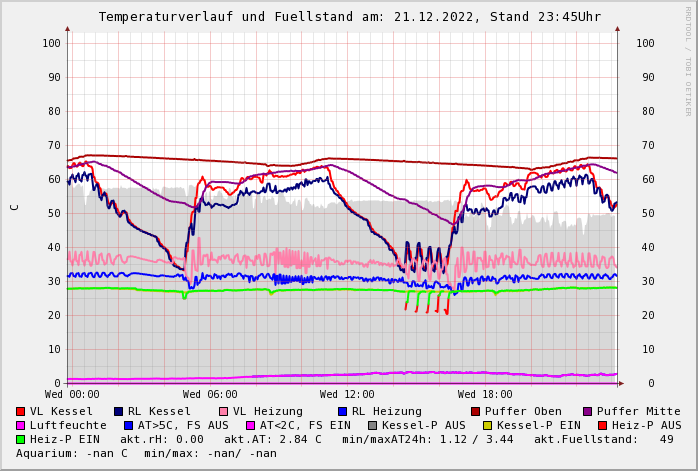698x471 pixels.
Task: Click the yellow Kessel-P EIN swatch
Action: pyautogui.click(x=488, y=425)
